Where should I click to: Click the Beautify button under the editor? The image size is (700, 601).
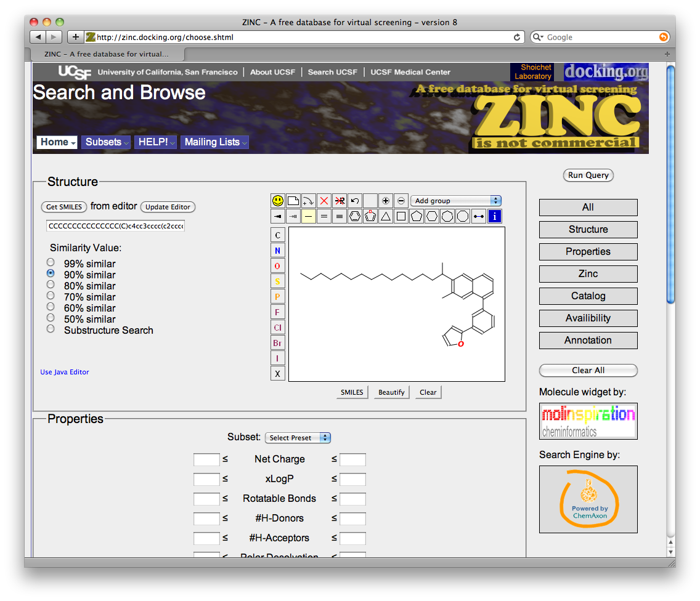[391, 392]
